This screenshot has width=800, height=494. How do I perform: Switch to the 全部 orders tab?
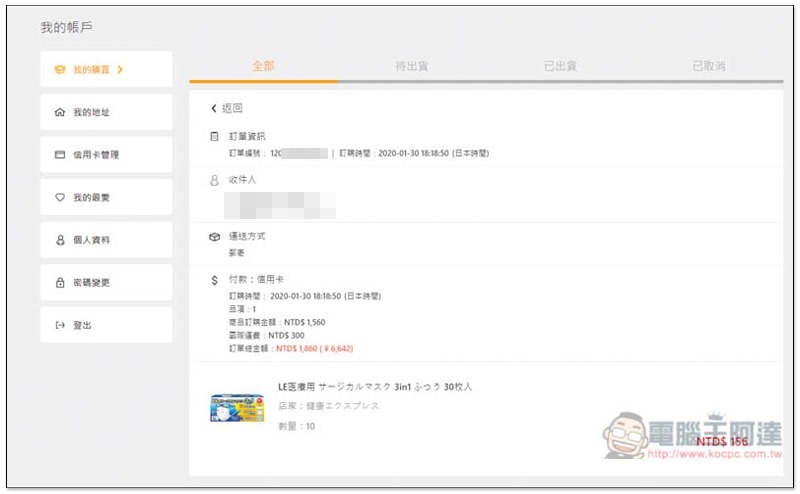point(263,66)
